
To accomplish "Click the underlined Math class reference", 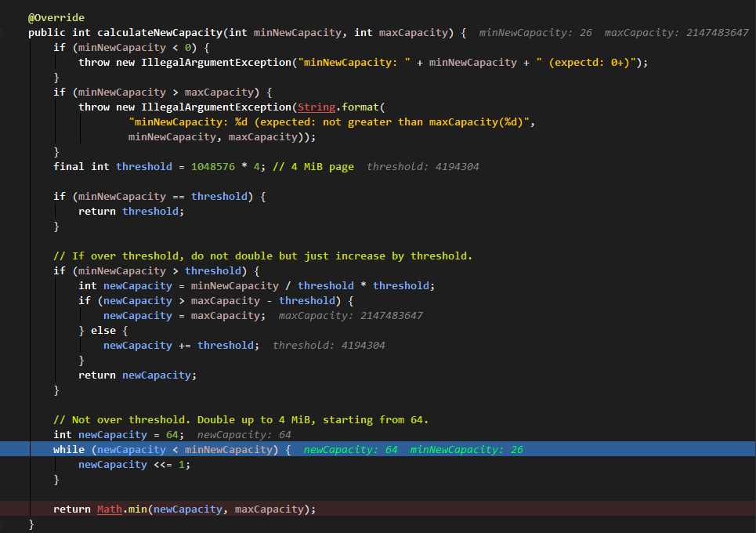I will 110,509.
